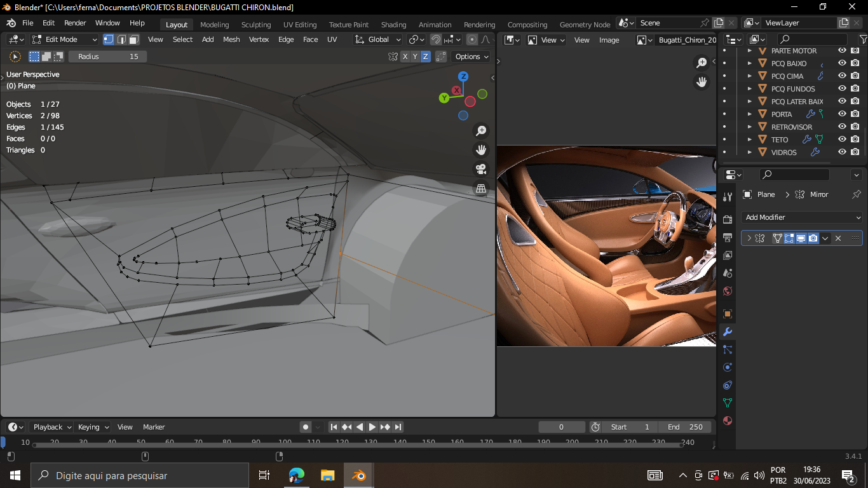The image size is (868, 488).
Task: Click the pan hand icon in viewport
Action: click(481, 150)
